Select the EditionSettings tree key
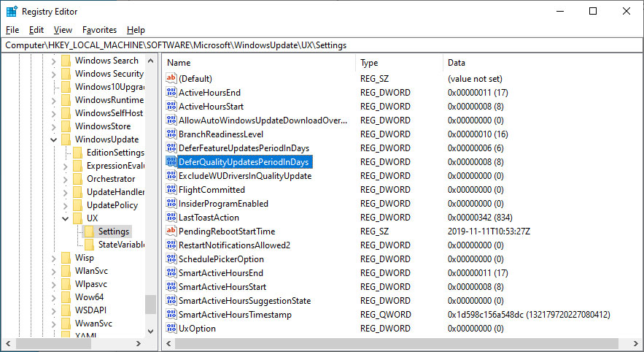Image resolution: width=644 pixels, height=352 pixels. click(115, 153)
